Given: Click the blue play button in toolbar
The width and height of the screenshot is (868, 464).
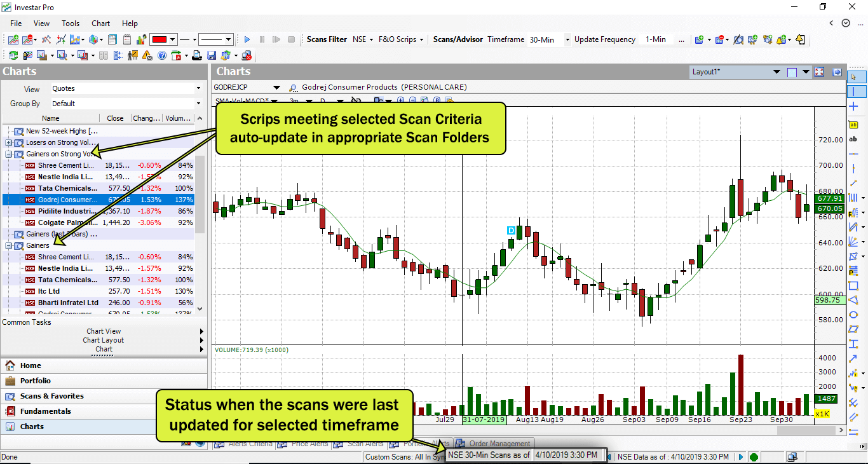Looking at the screenshot, I should click(247, 39).
